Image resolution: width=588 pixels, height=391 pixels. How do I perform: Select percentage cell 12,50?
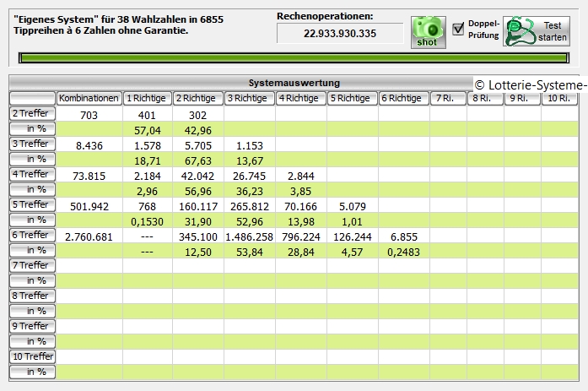pyautogui.click(x=197, y=252)
